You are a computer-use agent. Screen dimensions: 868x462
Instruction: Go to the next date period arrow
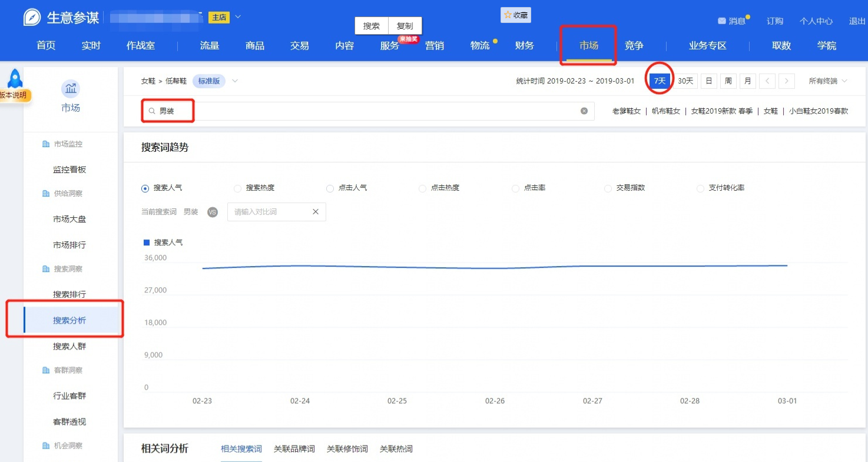[x=787, y=81]
